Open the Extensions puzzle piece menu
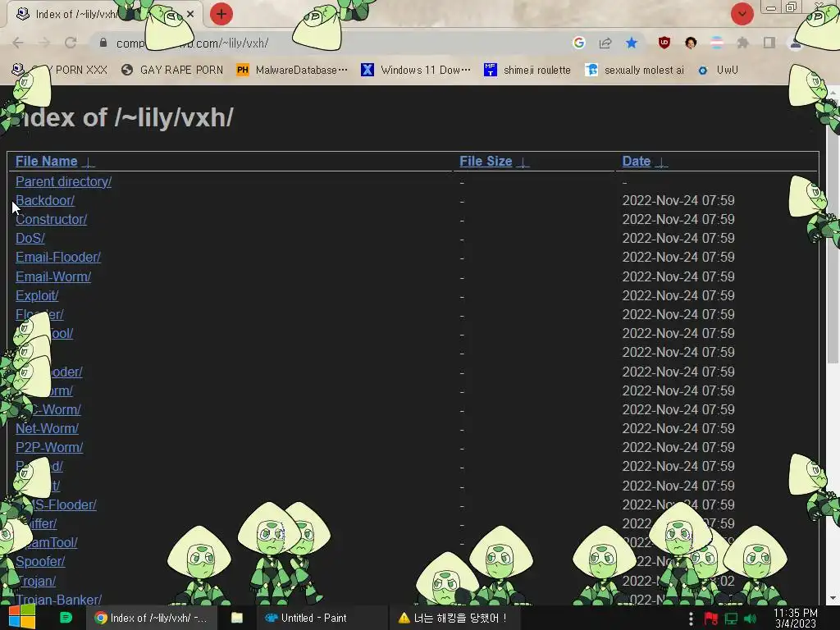The width and height of the screenshot is (840, 630). point(742,43)
